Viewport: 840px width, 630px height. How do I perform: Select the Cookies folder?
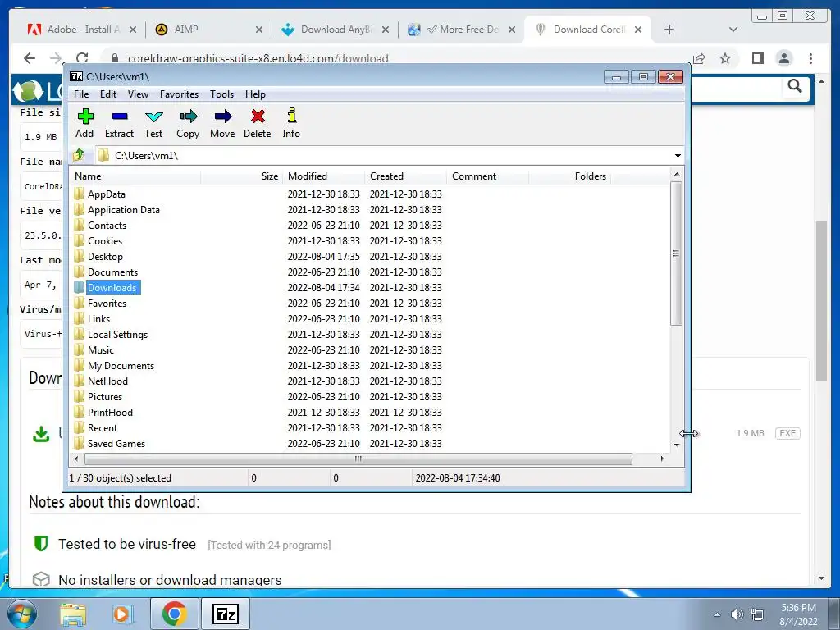click(x=105, y=241)
